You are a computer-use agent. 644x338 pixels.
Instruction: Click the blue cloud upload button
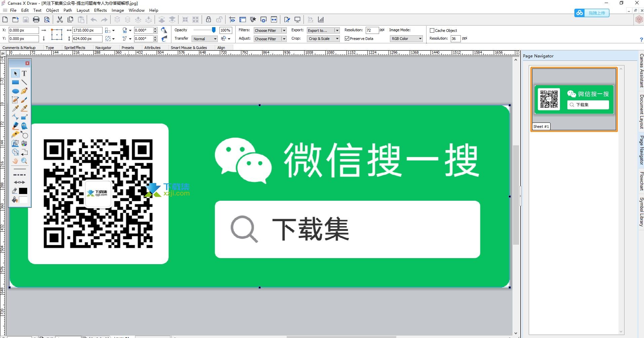592,13
